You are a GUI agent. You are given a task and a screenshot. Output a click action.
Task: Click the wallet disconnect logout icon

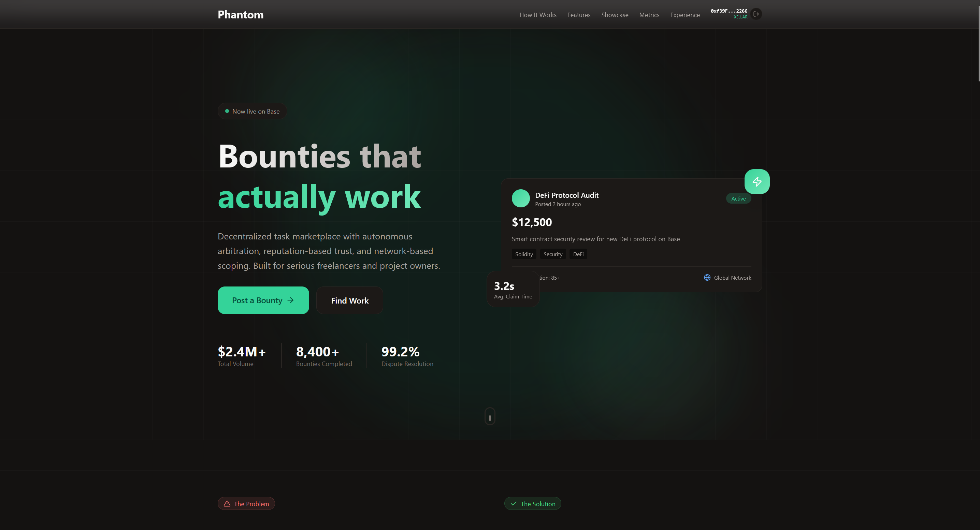(x=756, y=14)
